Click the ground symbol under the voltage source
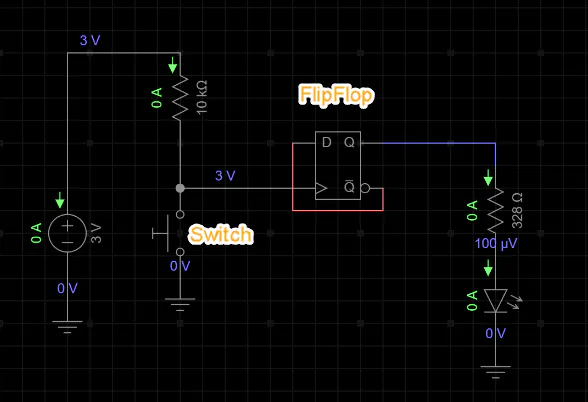The height and width of the screenshot is (402, 588). point(68,327)
